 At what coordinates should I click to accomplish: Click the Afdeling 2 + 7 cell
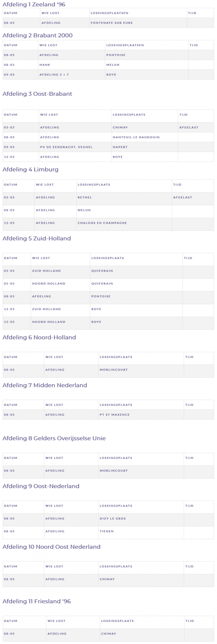point(54,74)
